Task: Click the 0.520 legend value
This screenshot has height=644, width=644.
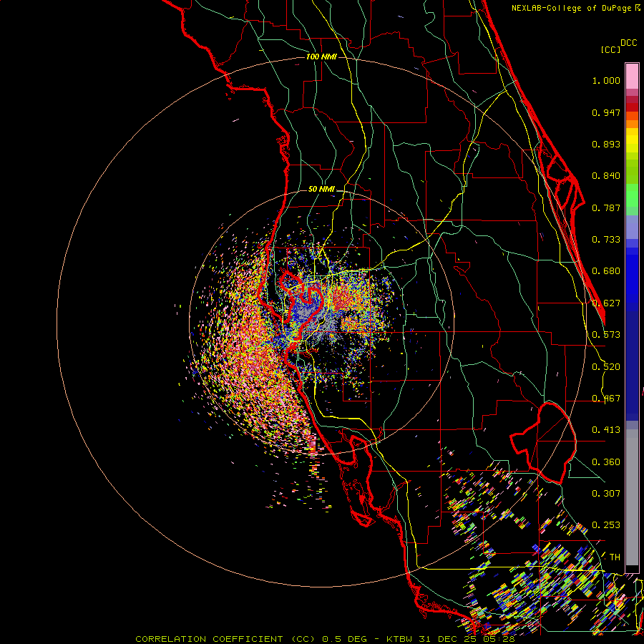Action: (606, 367)
